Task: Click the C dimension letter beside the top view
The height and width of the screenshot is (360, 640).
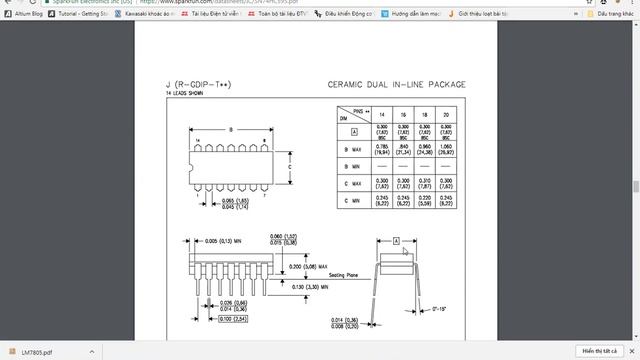Action: pos(290,167)
